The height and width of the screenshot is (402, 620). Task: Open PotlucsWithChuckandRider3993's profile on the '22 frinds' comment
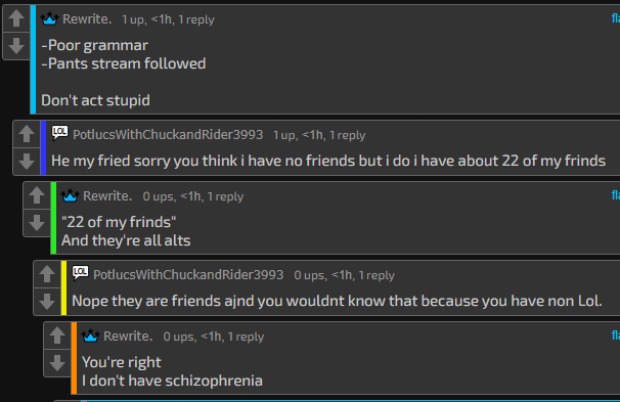(x=168, y=134)
